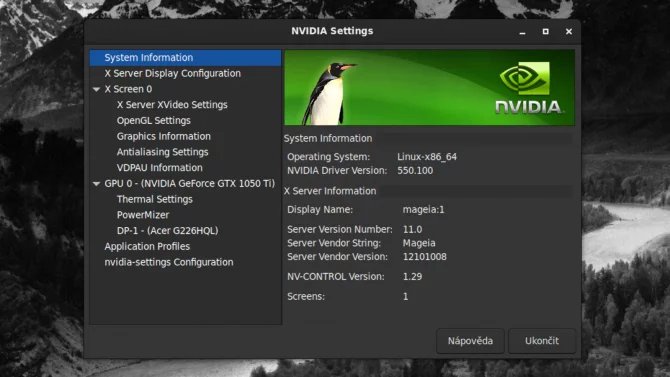Click the display name mageia:1
670x377 pixels.
(x=423, y=210)
